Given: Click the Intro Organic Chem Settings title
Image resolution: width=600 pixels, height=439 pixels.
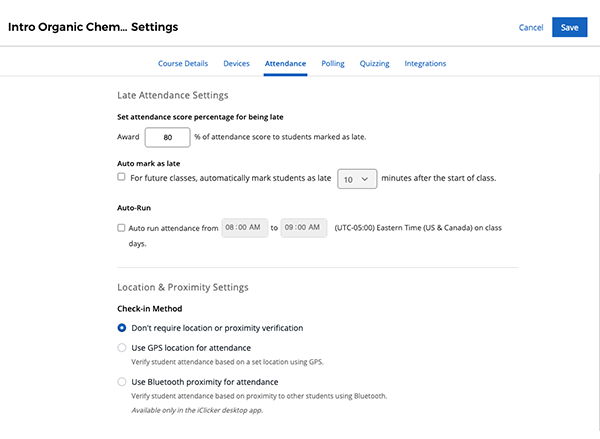Looking at the screenshot, I should click(93, 27).
